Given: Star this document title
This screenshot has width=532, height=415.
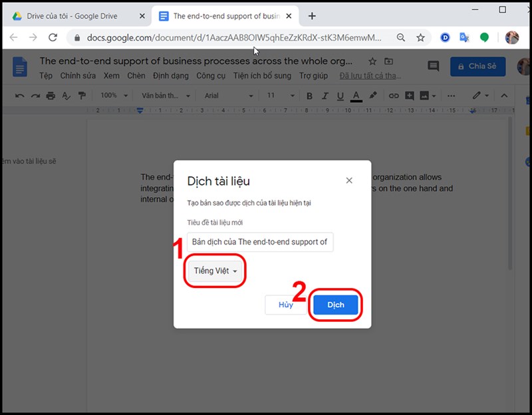Looking at the screenshot, I should (x=372, y=61).
